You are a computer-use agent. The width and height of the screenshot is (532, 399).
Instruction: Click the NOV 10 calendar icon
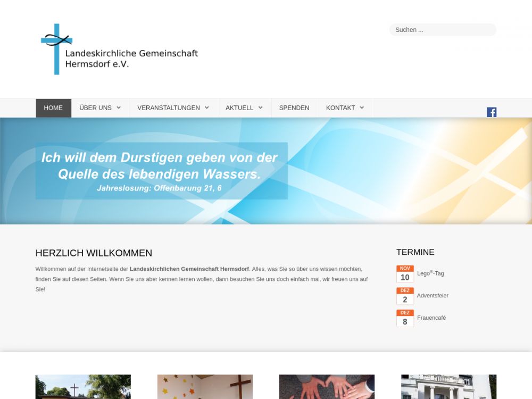[x=405, y=274]
